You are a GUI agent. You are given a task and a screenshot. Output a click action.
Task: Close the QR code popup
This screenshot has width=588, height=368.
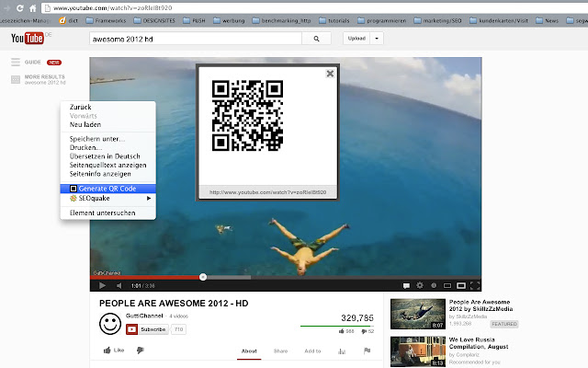point(330,74)
